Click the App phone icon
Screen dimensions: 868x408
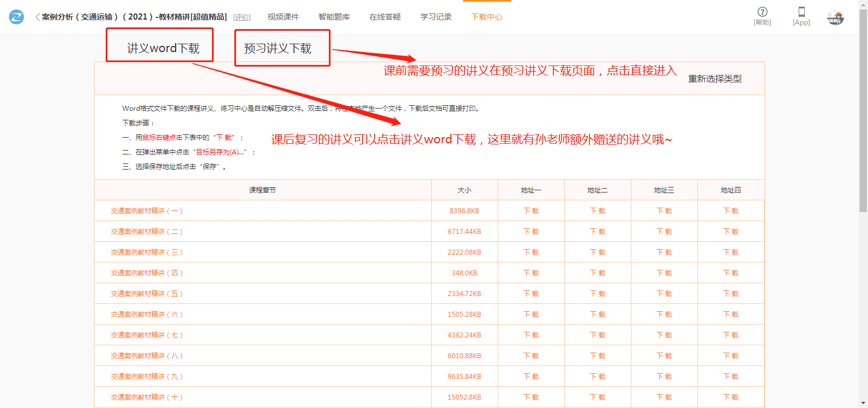(801, 12)
